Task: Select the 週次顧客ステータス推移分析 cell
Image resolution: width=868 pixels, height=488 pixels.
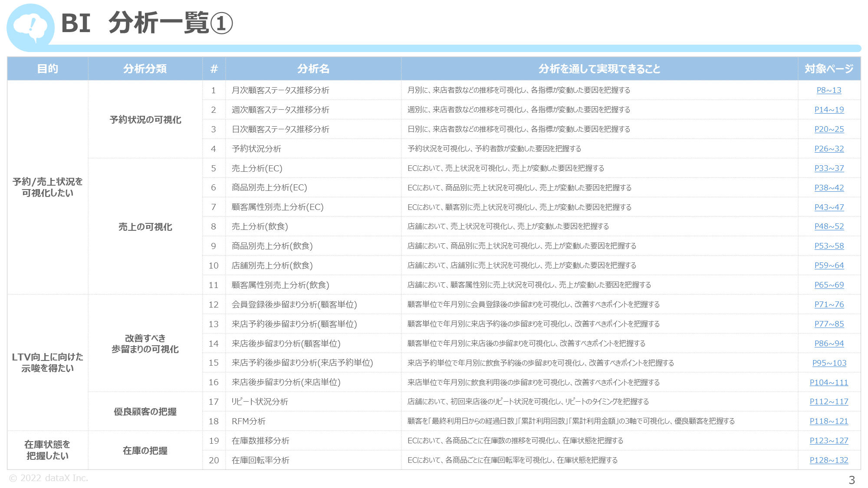Action: 313,110
